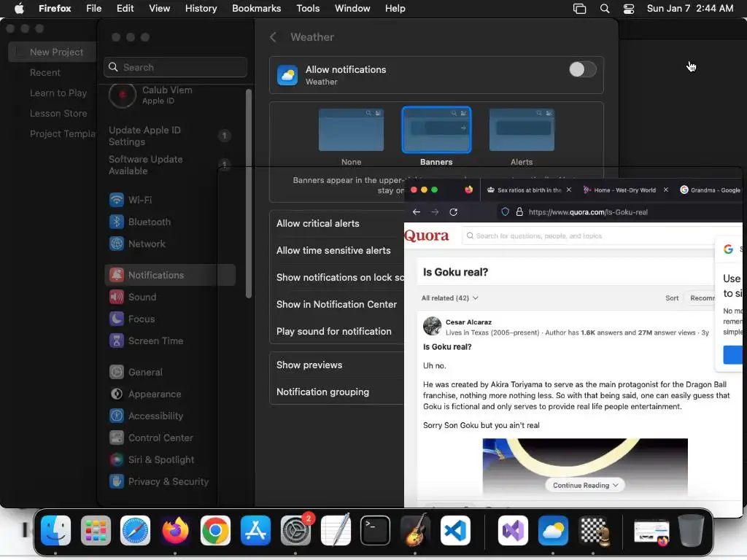This screenshot has width=747, height=560.
Task: Launch Visual Studio Code from dock
Action: [455, 531]
